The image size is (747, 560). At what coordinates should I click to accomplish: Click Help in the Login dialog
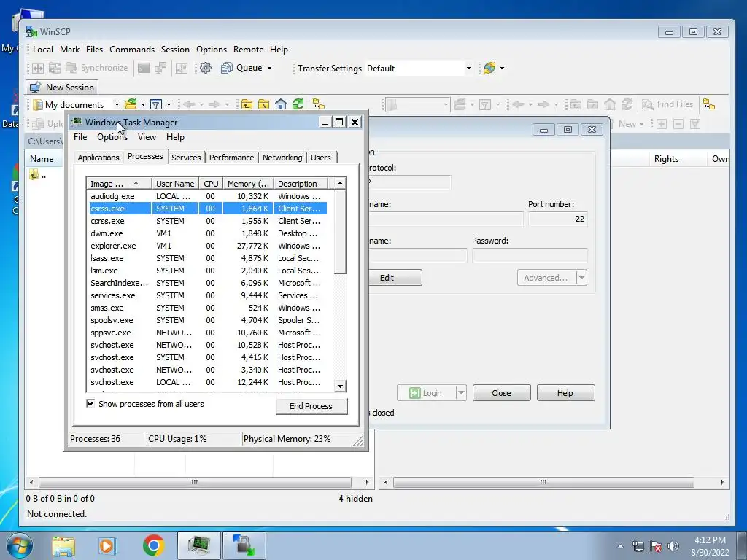tap(565, 393)
